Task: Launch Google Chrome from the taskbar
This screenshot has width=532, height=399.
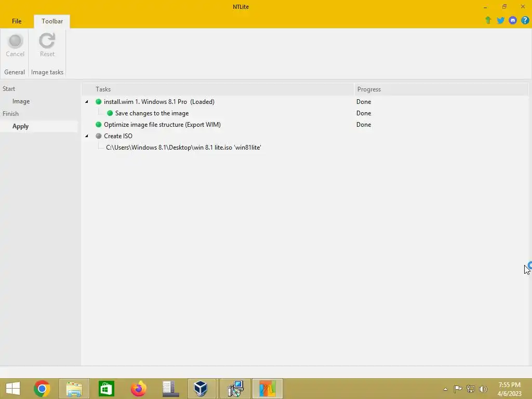Action: click(x=42, y=389)
